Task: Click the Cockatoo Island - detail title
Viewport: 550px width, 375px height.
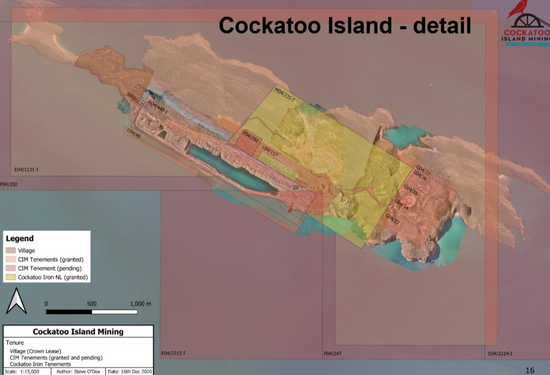Action: [345, 25]
